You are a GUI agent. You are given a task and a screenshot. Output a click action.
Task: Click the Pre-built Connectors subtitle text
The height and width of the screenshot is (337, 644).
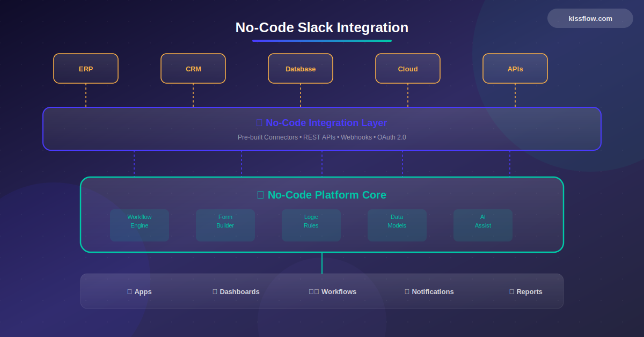pos(322,137)
